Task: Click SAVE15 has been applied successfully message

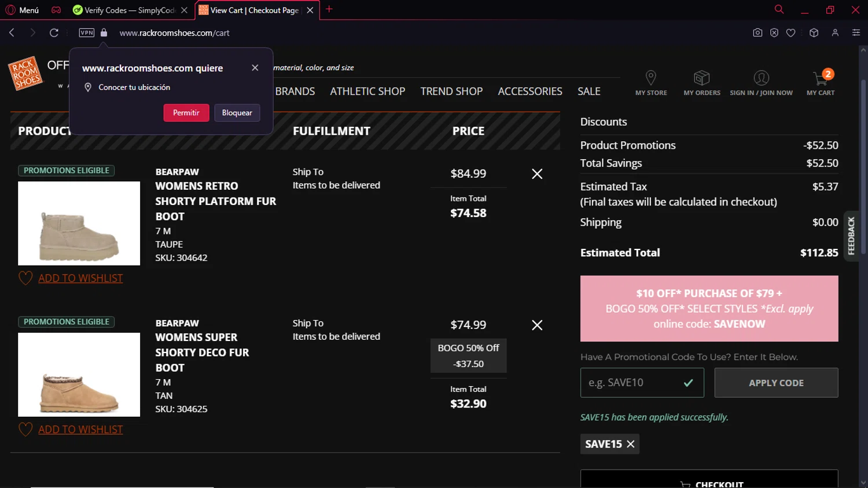Action: click(x=654, y=417)
